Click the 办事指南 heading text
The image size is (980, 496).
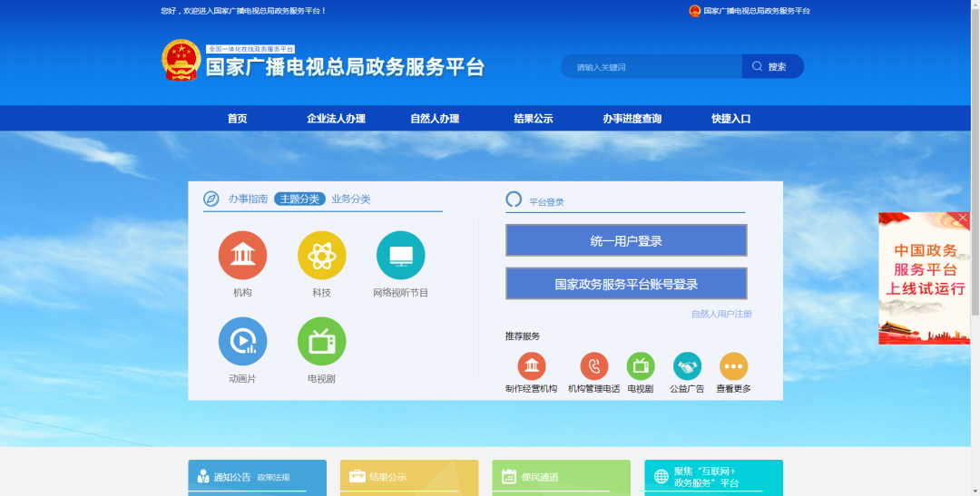coord(248,199)
